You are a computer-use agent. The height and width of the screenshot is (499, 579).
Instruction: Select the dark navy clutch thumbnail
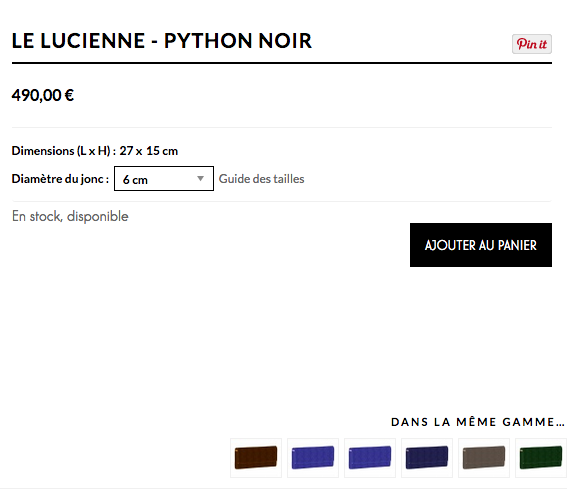427,458
